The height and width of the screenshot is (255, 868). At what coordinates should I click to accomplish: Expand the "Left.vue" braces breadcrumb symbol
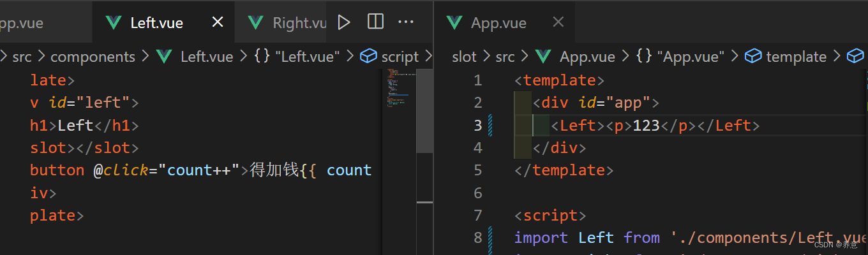click(x=297, y=57)
